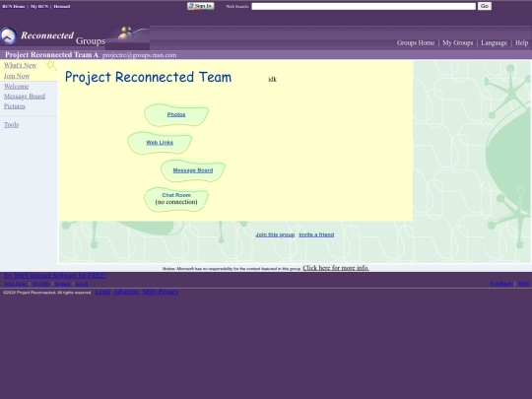Open Message Board in the sidebar
Screen dimensions: 532x399
point(25,97)
